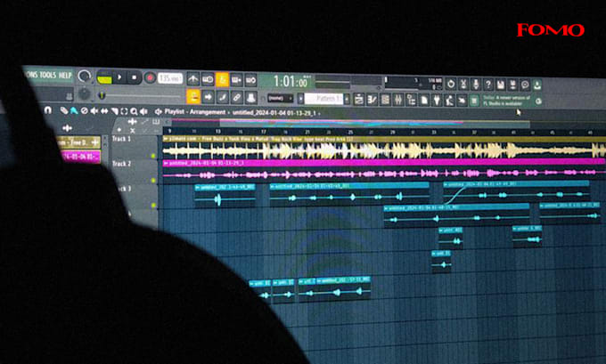
Task: Open the Piano roll view icon
Action: pos(373,100)
